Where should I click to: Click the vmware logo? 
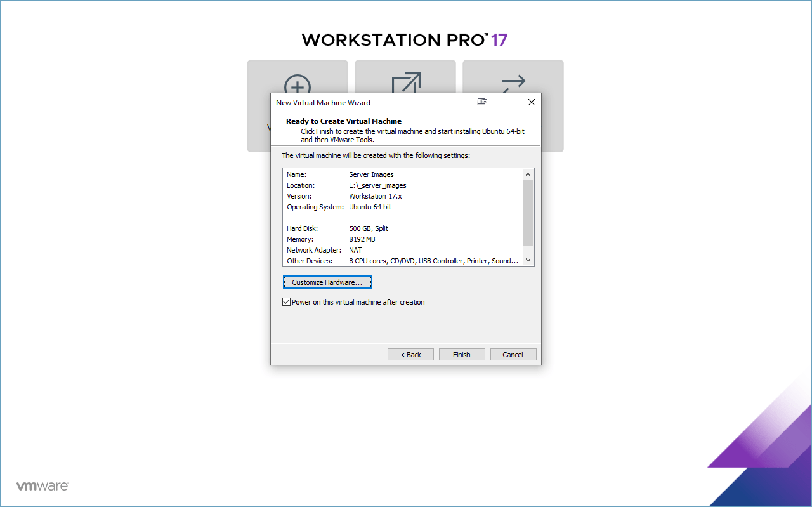click(x=42, y=486)
